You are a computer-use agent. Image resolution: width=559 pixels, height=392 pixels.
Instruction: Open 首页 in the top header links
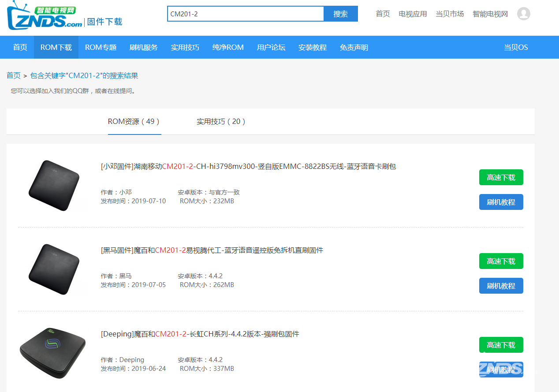[383, 14]
